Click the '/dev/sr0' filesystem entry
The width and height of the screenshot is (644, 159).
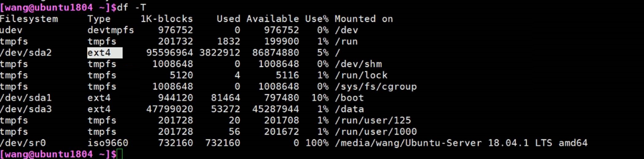point(23,143)
